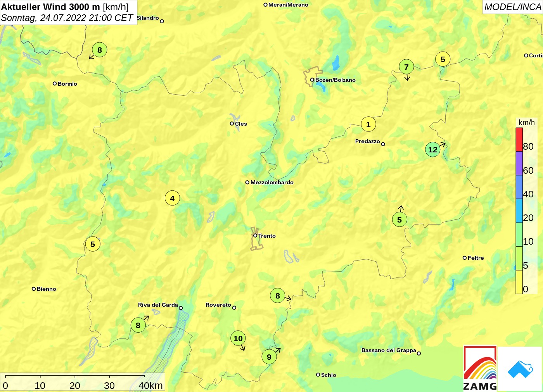Click the legend value "80"
The image size is (543, 392).
pos(528,147)
